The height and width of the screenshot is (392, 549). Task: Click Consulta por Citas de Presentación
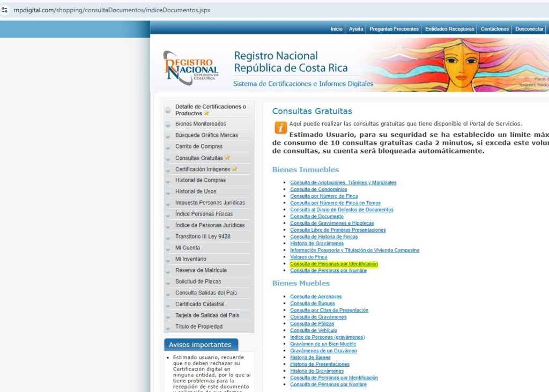(329, 310)
